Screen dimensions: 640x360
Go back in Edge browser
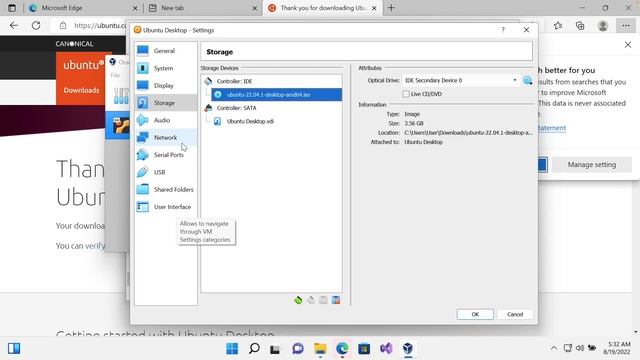point(14,25)
